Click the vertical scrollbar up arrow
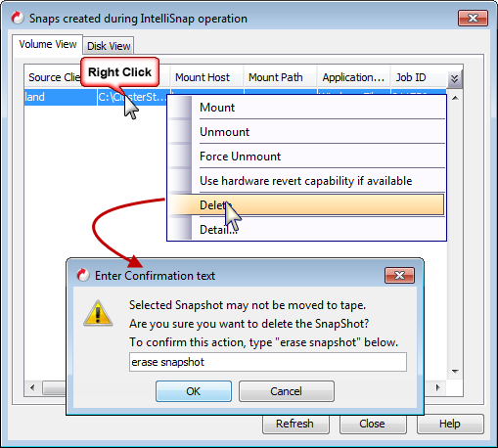The height and width of the screenshot is (448, 498). click(x=456, y=98)
